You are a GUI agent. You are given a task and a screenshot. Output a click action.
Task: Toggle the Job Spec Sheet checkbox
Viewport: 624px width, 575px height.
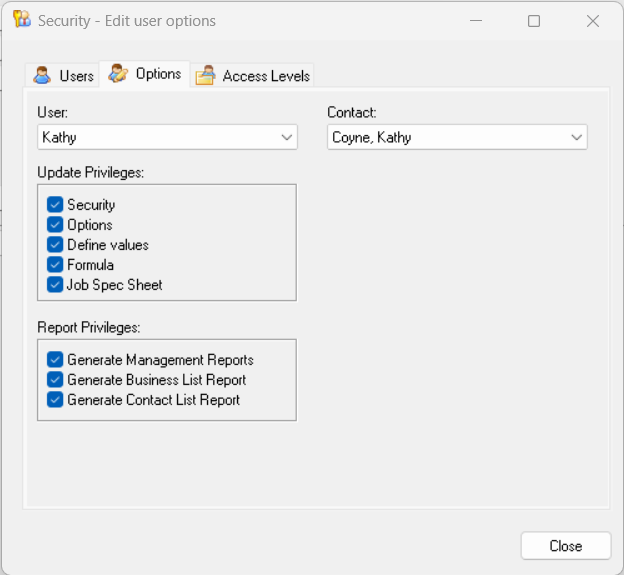pos(55,285)
